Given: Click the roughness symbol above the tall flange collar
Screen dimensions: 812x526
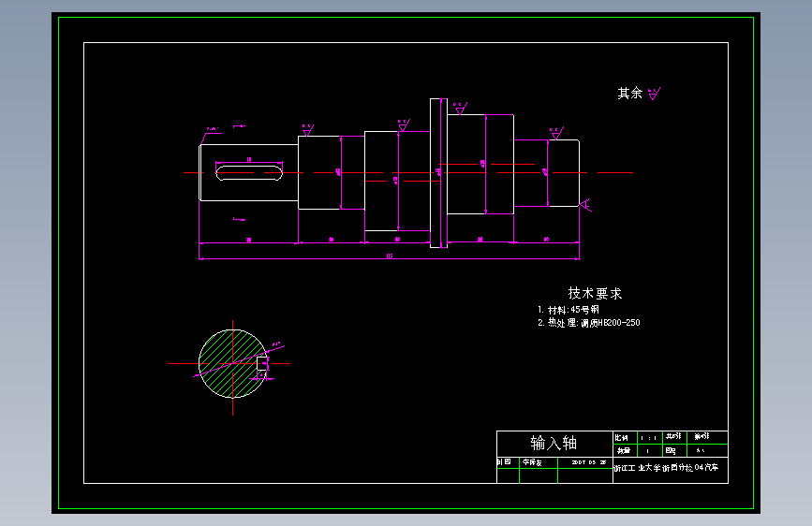Looking at the screenshot, I should coord(461,109).
